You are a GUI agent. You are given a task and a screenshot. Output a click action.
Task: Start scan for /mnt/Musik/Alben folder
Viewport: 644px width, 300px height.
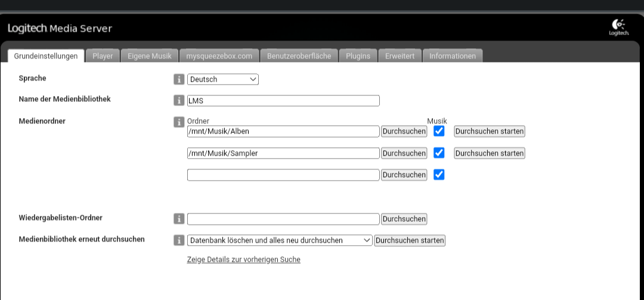pos(490,131)
